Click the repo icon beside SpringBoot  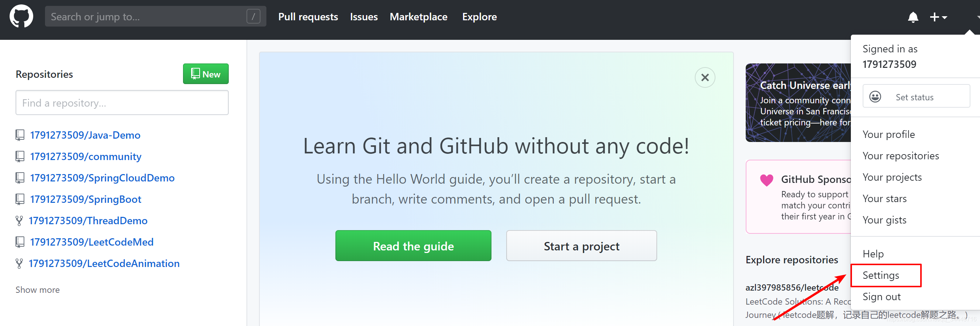(x=20, y=199)
